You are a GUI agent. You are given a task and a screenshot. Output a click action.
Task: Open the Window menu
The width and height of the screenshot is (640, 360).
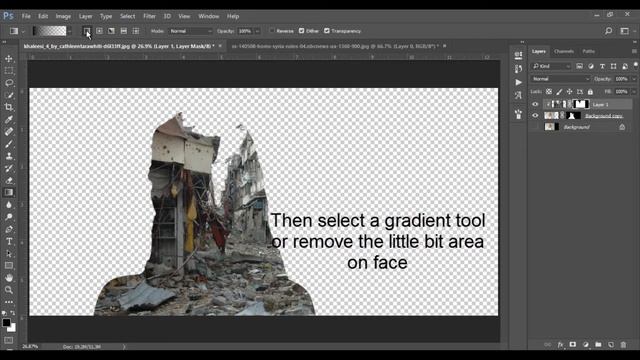click(x=209, y=16)
